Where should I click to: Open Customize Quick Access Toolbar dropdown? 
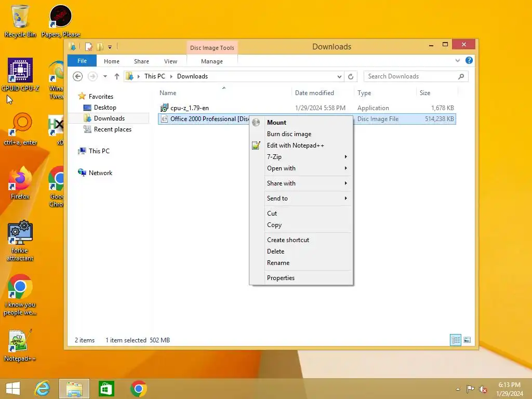110,47
